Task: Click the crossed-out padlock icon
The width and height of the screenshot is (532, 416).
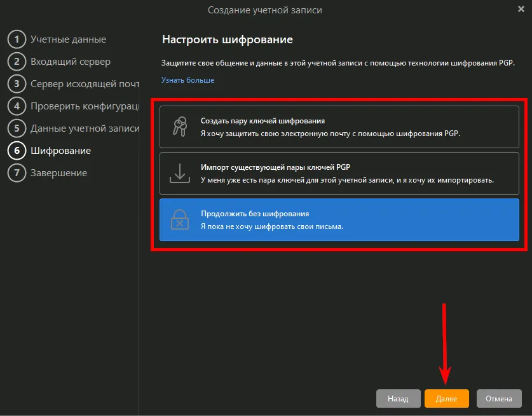Action: (180, 220)
